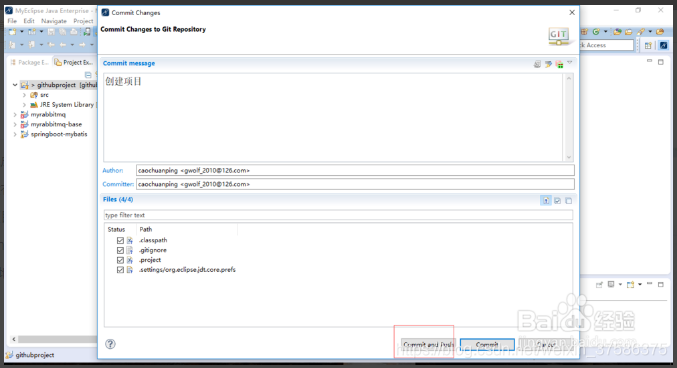
Task: Click the horizontal scrollbar left arrow in explorer
Action: [14, 339]
